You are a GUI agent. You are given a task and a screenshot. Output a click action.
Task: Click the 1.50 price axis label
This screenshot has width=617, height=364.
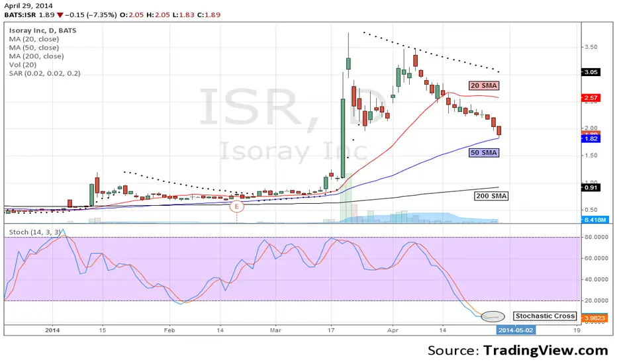tap(591, 156)
